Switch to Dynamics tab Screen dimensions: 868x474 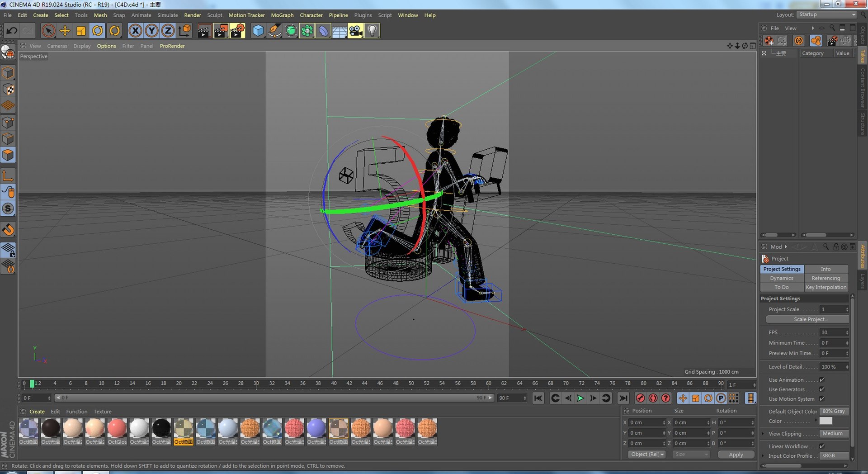coord(782,278)
